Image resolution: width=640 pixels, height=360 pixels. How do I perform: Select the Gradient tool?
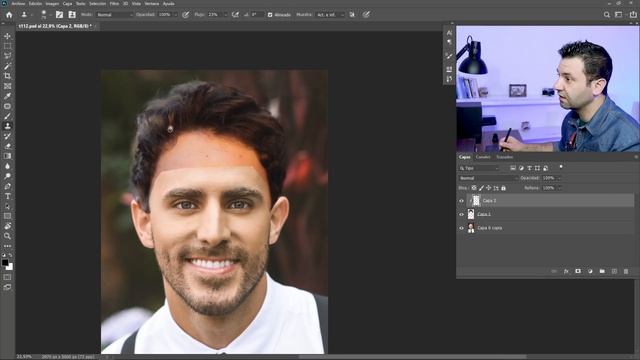[x=7, y=156]
